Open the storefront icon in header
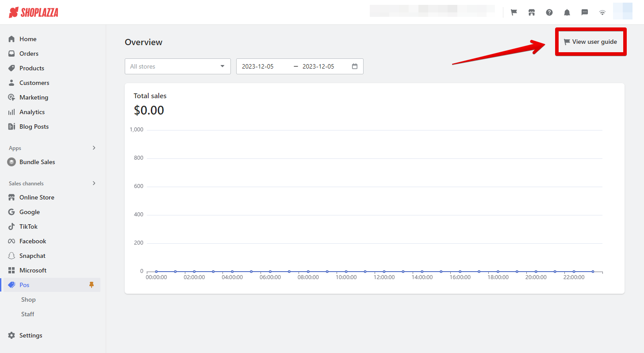 [x=532, y=12]
